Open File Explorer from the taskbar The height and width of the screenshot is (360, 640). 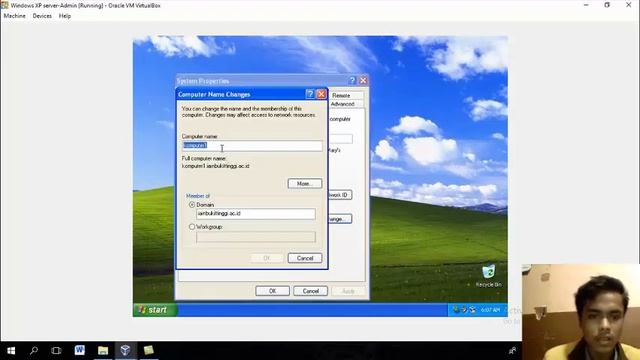(x=102, y=350)
